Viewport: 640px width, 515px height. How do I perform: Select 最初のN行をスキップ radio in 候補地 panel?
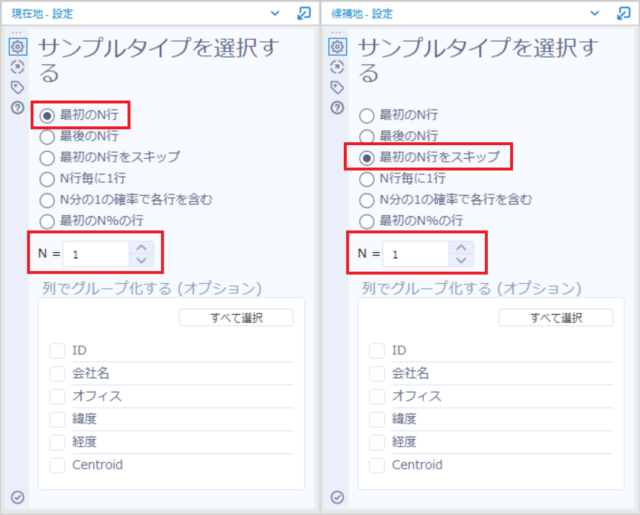pyautogui.click(x=367, y=158)
